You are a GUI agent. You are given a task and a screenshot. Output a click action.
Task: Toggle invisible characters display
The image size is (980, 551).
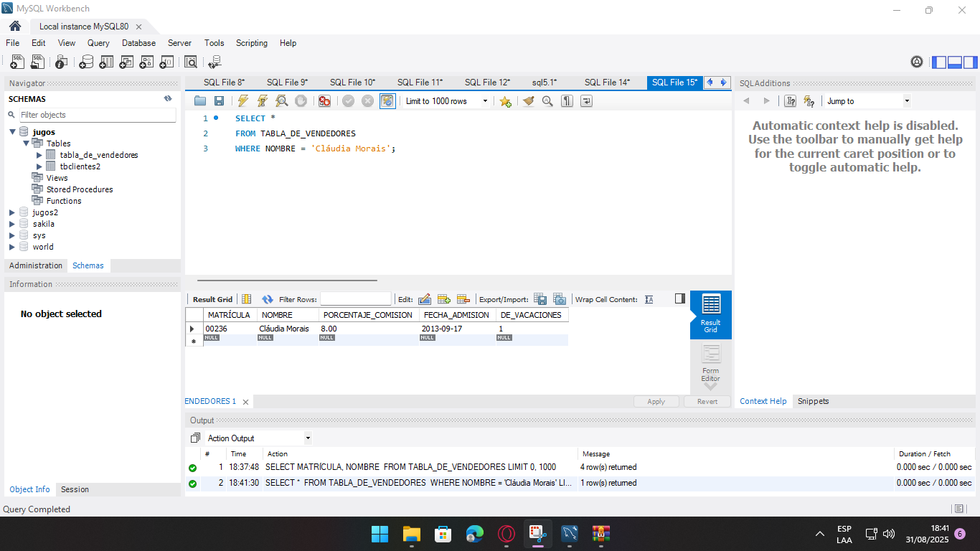[x=567, y=101]
